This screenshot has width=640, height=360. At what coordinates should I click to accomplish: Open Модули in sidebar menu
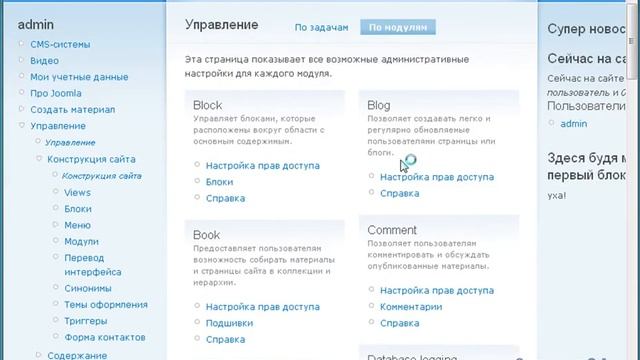pyautogui.click(x=82, y=242)
